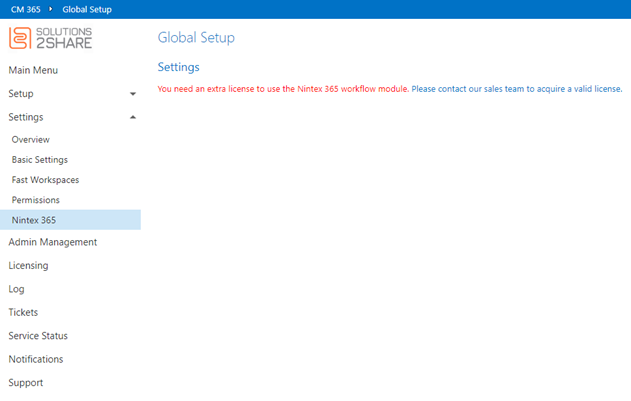
Task: Go to Licensing
Action: 28,265
